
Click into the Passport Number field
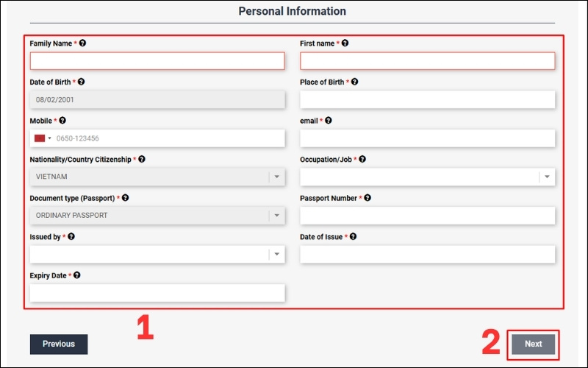[427, 216]
